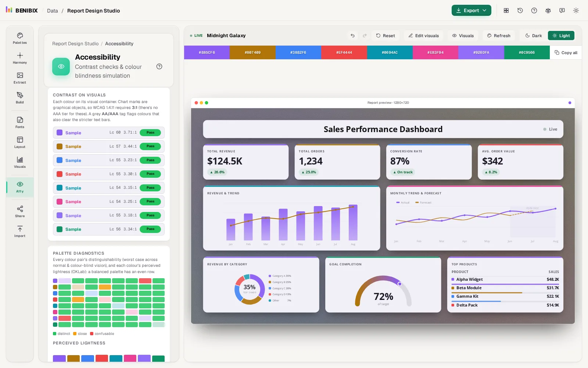Click the help question icon in top header
Image resolution: width=588 pixels, height=368 pixels.
534,11
